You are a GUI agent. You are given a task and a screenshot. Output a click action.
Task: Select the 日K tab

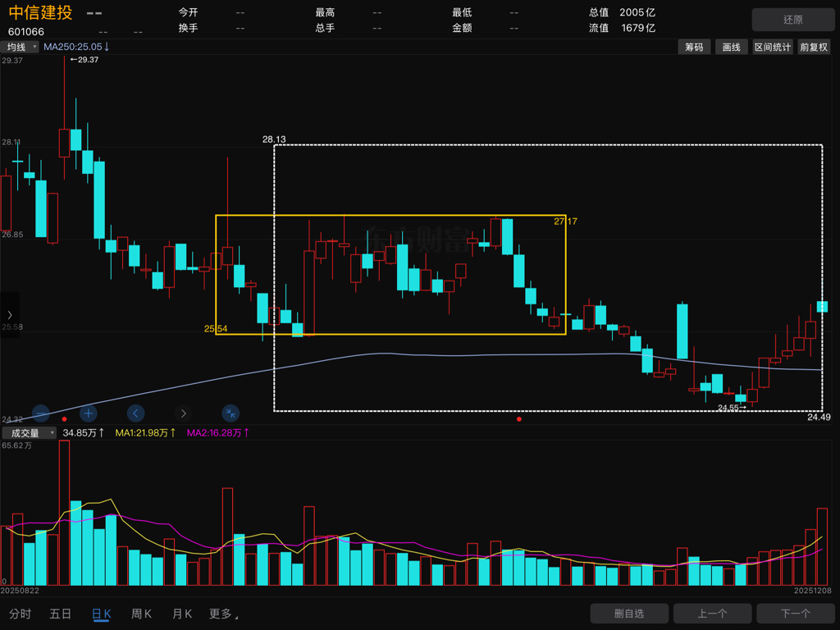pyautogui.click(x=101, y=614)
